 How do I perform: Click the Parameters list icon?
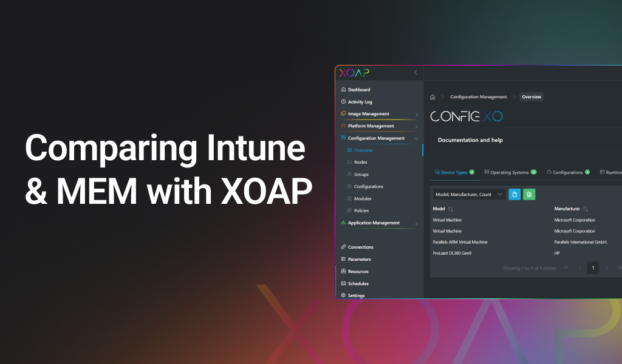344,259
